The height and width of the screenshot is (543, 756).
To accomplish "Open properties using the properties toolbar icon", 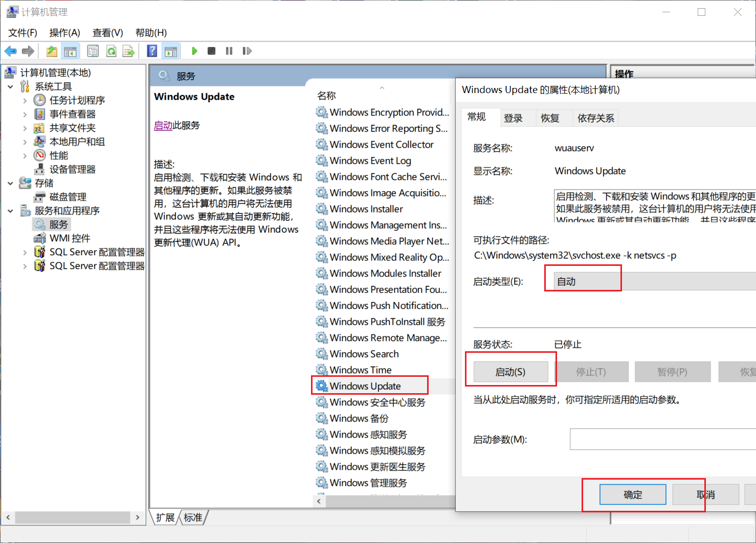I will (x=93, y=51).
